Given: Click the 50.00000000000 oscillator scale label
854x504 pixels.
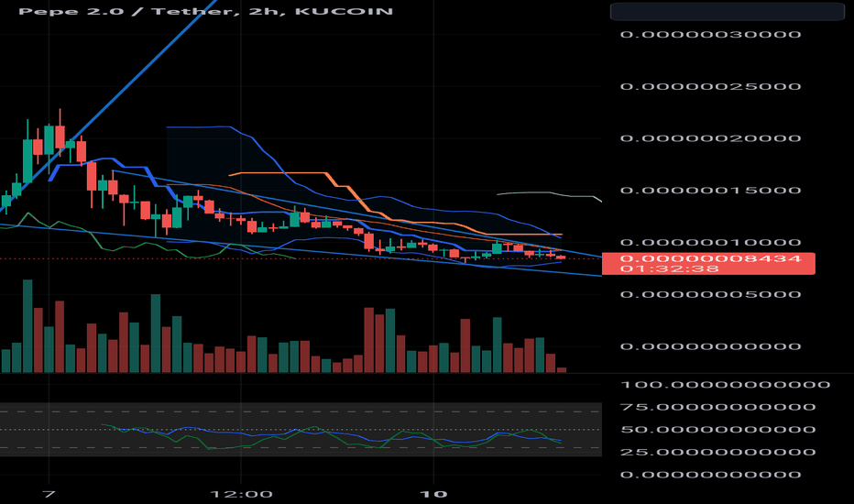Looking at the screenshot, I should (717, 430).
